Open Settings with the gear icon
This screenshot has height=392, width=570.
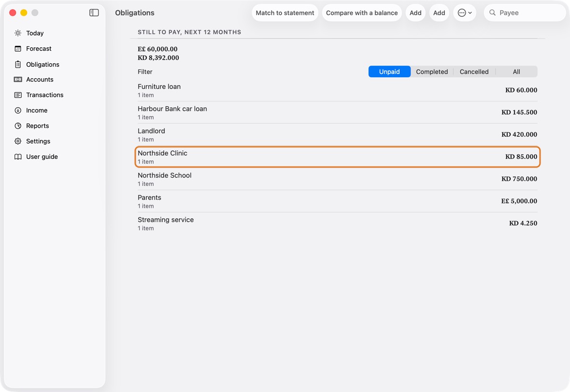[x=18, y=141]
